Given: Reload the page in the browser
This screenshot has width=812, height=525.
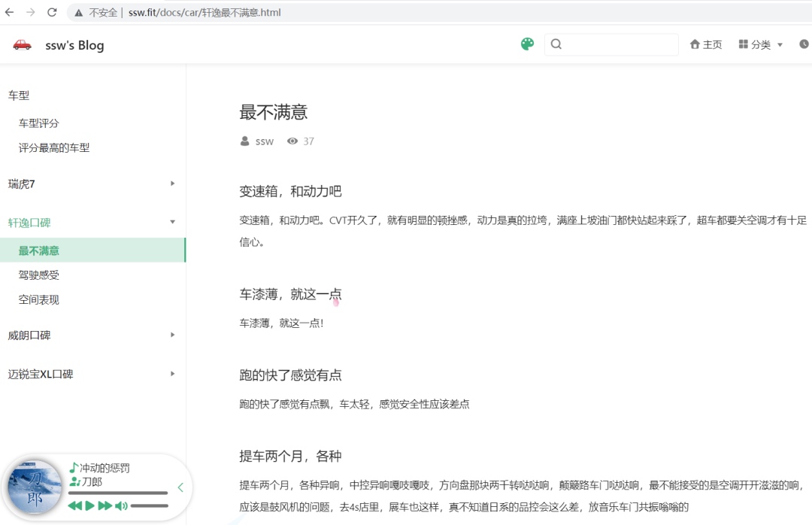Looking at the screenshot, I should 52,13.
